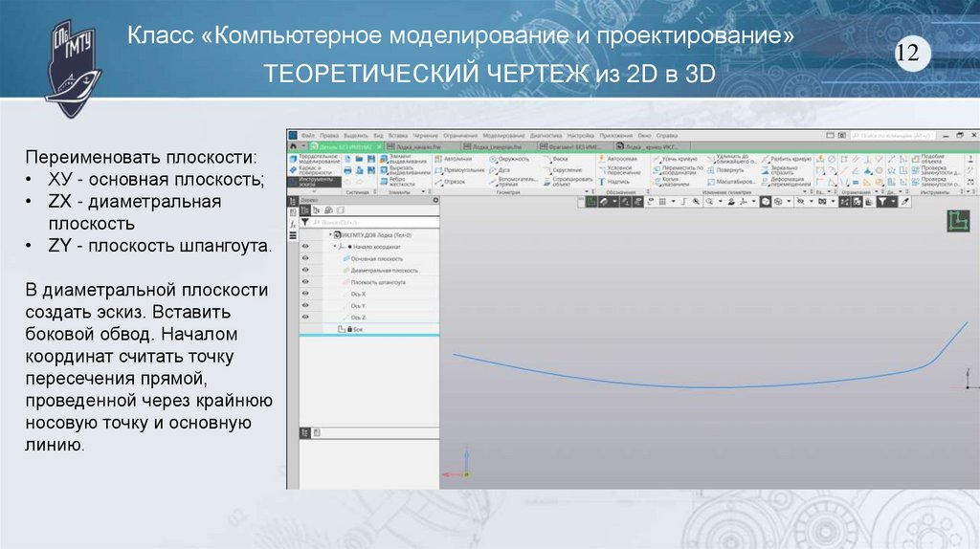Expand the toolset list chevron below Инструменты эскиза
Screen dimensions: 980x549
(314, 191)
